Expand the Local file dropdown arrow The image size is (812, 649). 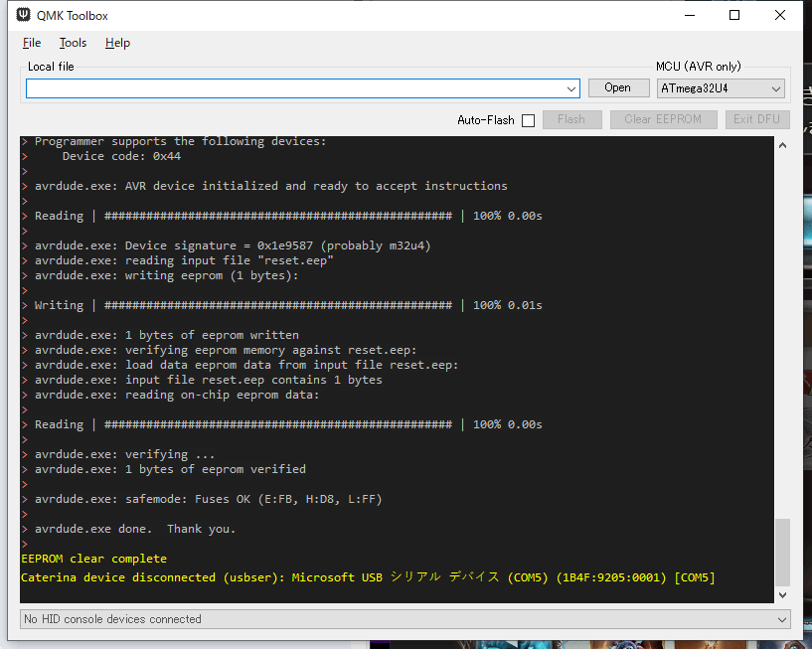571,89
